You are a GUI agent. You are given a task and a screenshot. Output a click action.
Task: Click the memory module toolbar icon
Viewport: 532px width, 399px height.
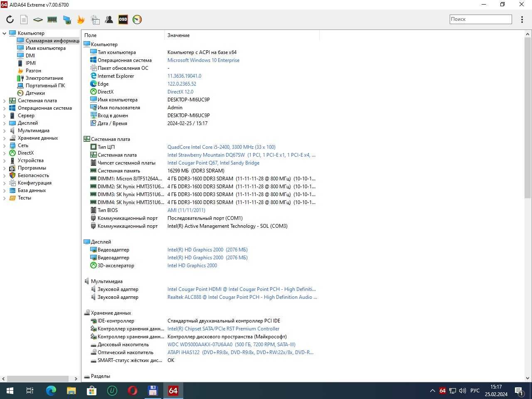tap(52, 19)
